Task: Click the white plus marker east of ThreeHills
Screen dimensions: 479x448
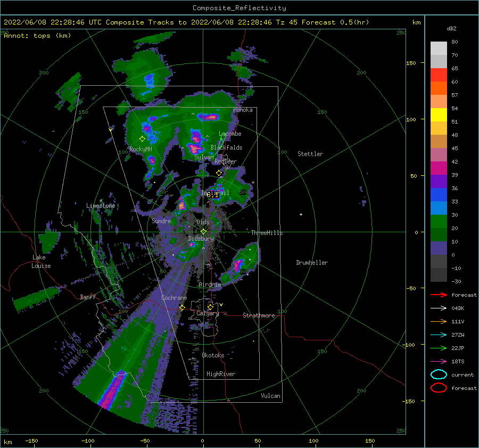Action: 301,214
